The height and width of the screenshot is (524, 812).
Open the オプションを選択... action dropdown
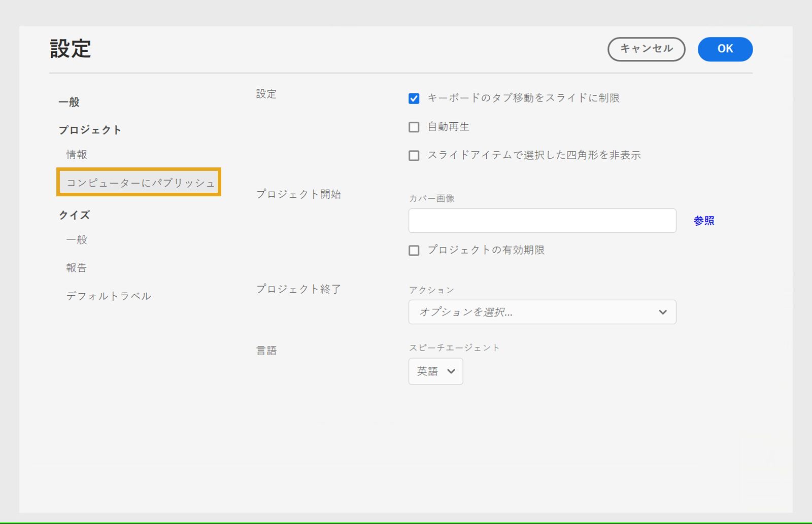point(542,312)
